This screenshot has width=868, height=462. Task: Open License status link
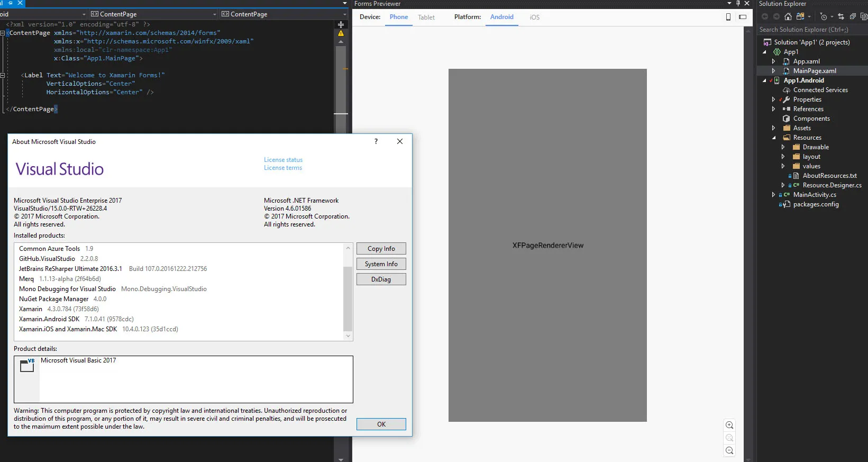284,160
